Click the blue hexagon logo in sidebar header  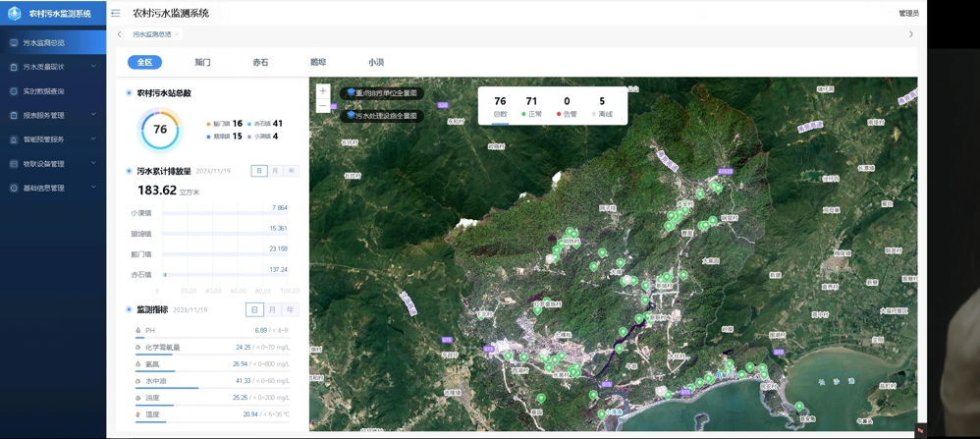point(15,13)
